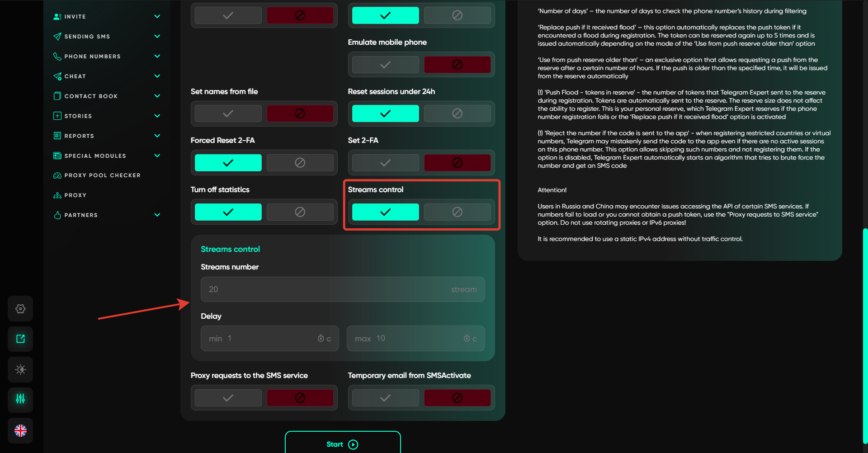This screenshot has height=453, width=868.
Task: Expand the Special Modules chevron
Action: point(157,156)
